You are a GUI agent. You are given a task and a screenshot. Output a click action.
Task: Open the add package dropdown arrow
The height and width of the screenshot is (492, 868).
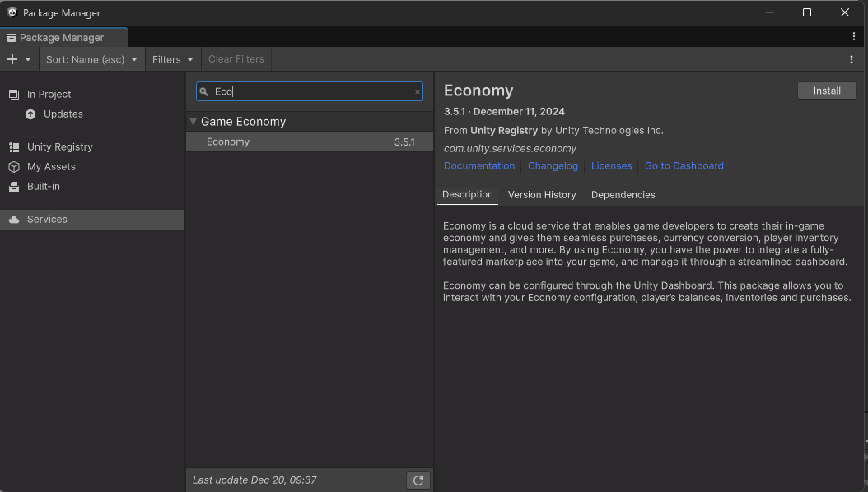click(x=28, y=59)
